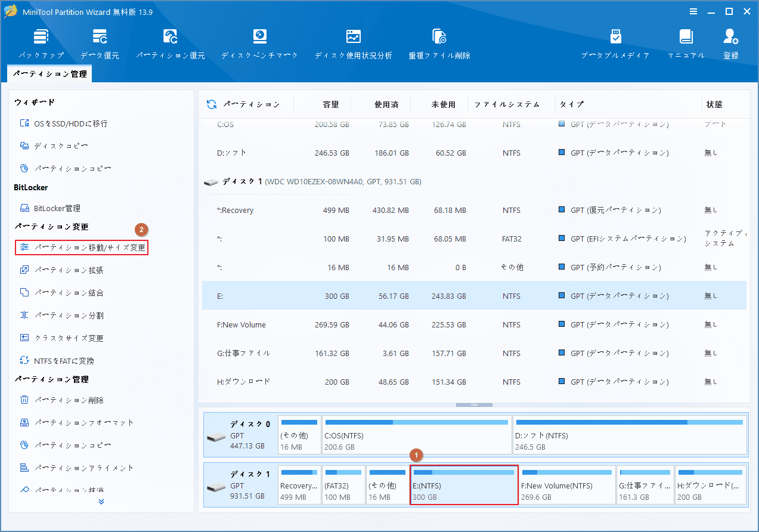Screen dimensions: 759x532
Task: Select (FAT32) 100 MB block in disk map
Action: (343, 485)
